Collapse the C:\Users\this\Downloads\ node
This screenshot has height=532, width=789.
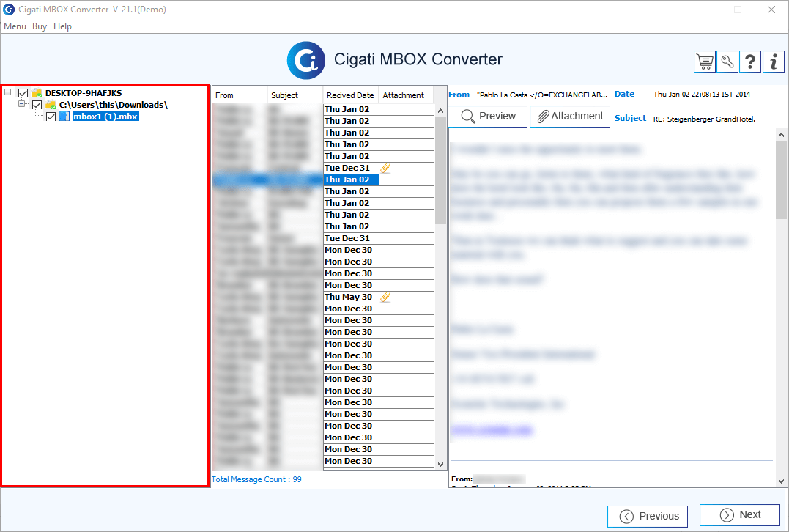[22, 104]
